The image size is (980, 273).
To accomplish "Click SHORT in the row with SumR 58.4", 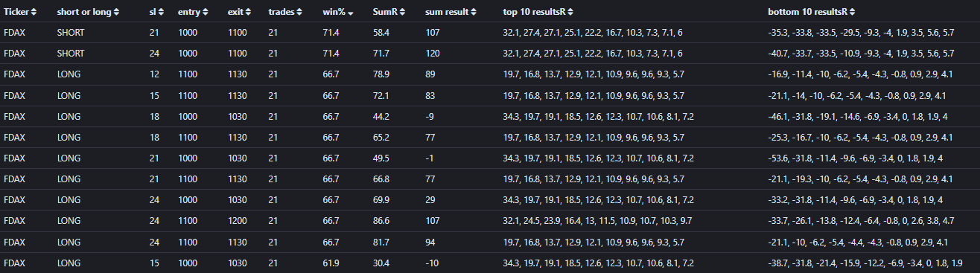I will (71, 33).
